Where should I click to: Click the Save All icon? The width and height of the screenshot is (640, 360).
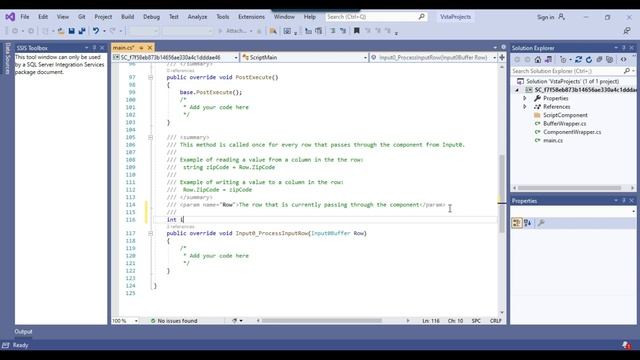82,31
